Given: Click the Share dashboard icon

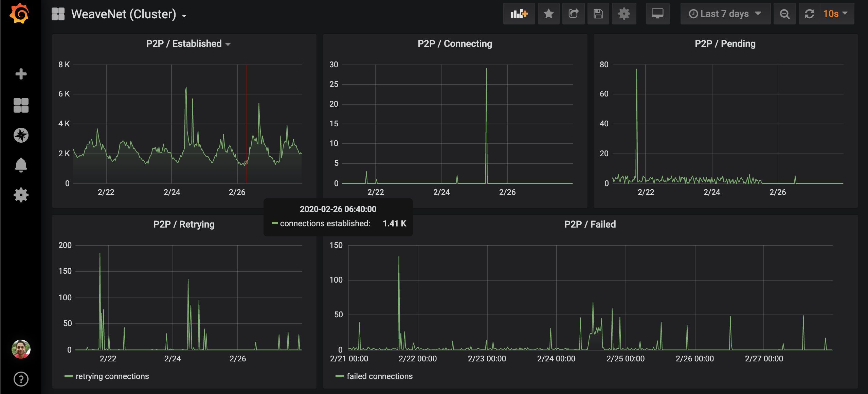Looking at the screenshot, I should [x=574, y=14].
